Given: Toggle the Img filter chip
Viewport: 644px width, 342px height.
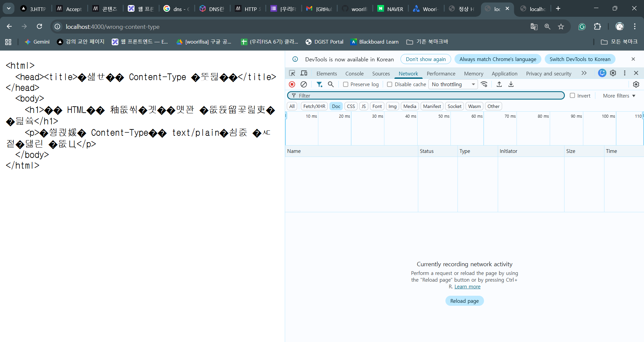Looking at the screenshot, I should coord(392,106).
